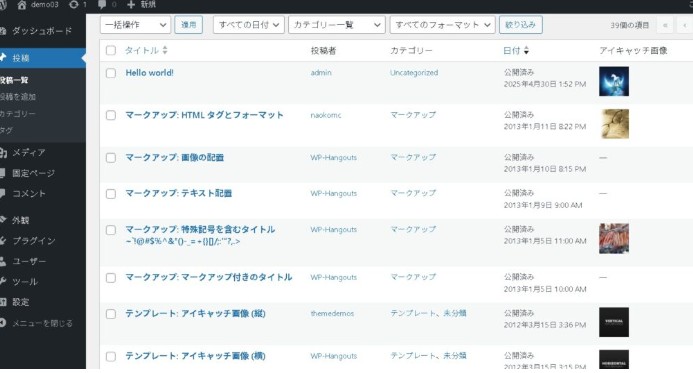Open post マークアップ: マークアップ付きのタイトル
Image resolution: width=693 pixels, height=373 pixels.
[209, 277]
